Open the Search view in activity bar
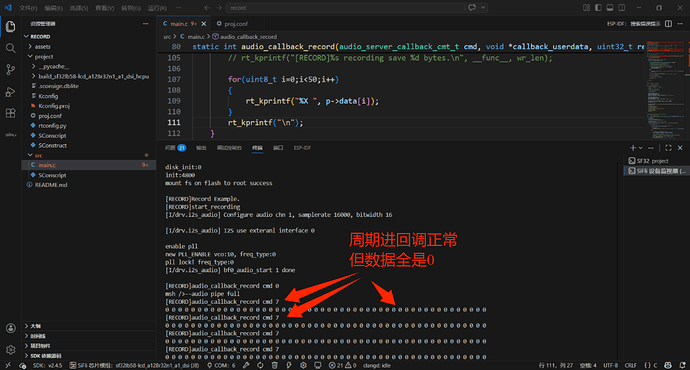 (10, 48)
